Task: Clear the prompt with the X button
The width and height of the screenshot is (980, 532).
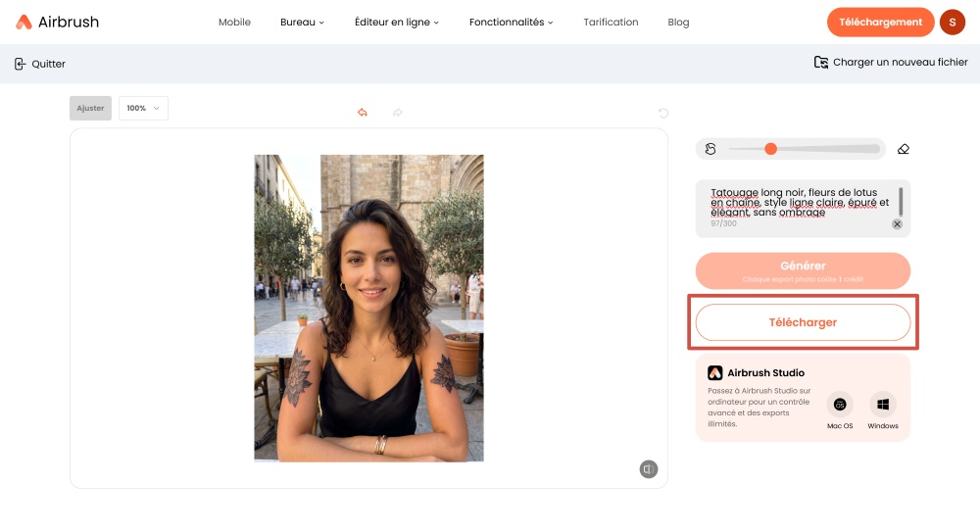Action: (897, 223)
